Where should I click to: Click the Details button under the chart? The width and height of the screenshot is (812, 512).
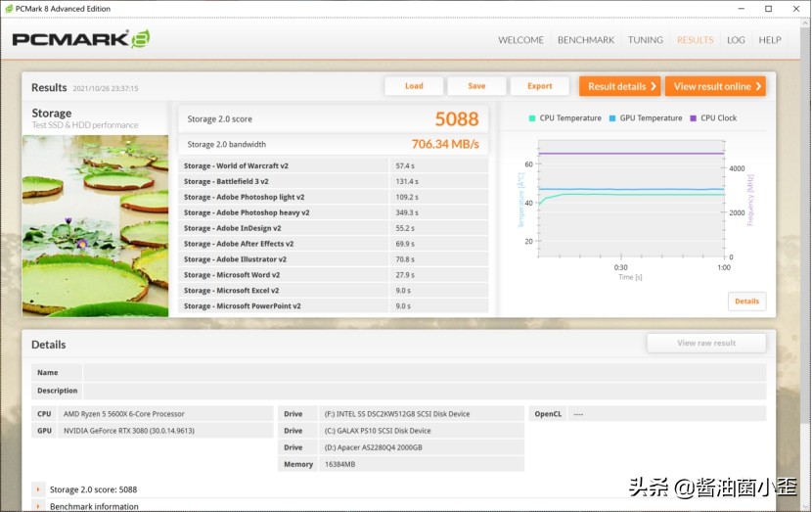(746, 302)
